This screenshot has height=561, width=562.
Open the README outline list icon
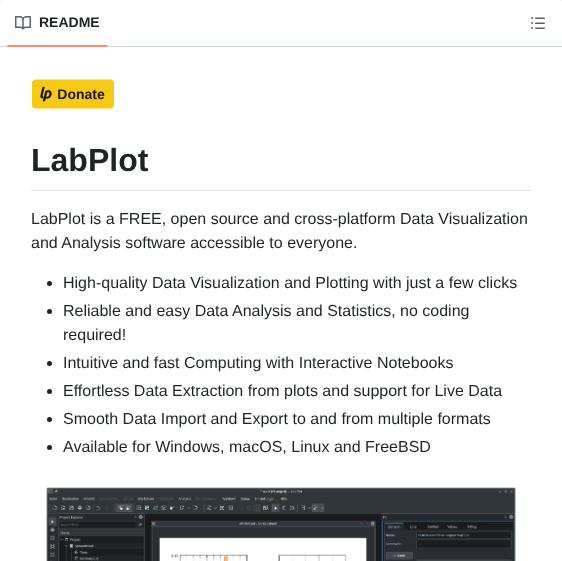click(538, 23)
